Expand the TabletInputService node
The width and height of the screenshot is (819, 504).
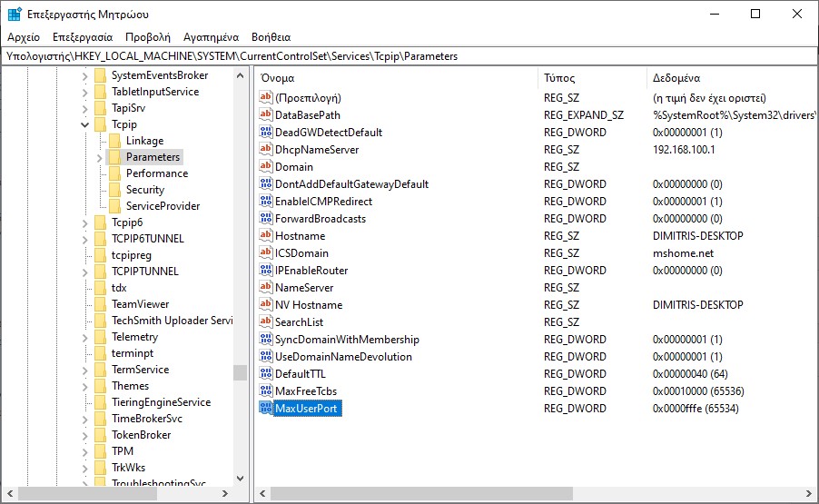(84, 93)
